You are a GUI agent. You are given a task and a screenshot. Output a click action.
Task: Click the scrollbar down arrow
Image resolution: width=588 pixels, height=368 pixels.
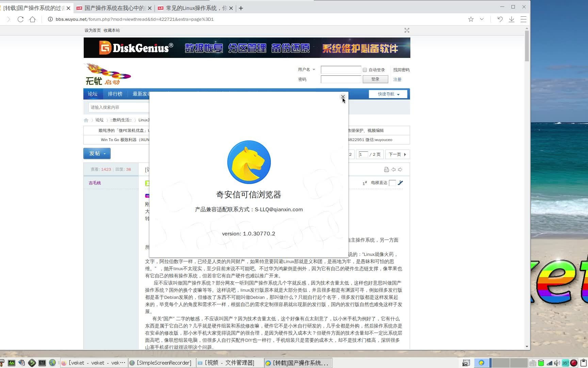[x=527, y=347]
